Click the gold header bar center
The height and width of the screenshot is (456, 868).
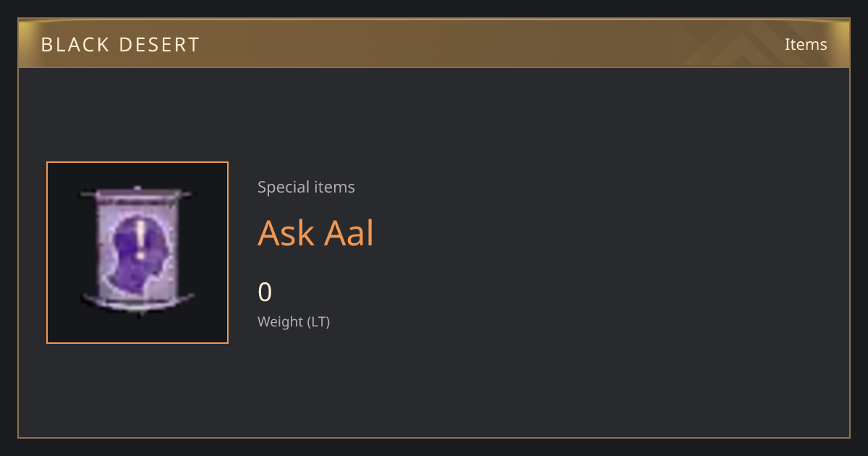pyautogui.click(x=434, y=43)
